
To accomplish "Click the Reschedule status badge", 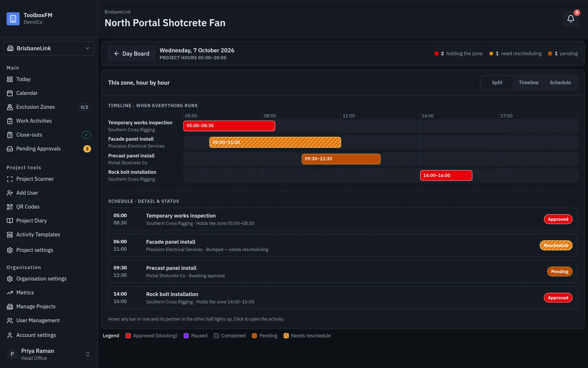I will [x=556, y=245].
